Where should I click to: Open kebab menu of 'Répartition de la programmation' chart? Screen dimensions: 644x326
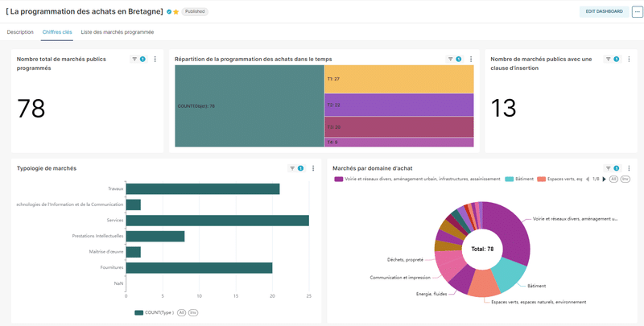coord(471,59)
